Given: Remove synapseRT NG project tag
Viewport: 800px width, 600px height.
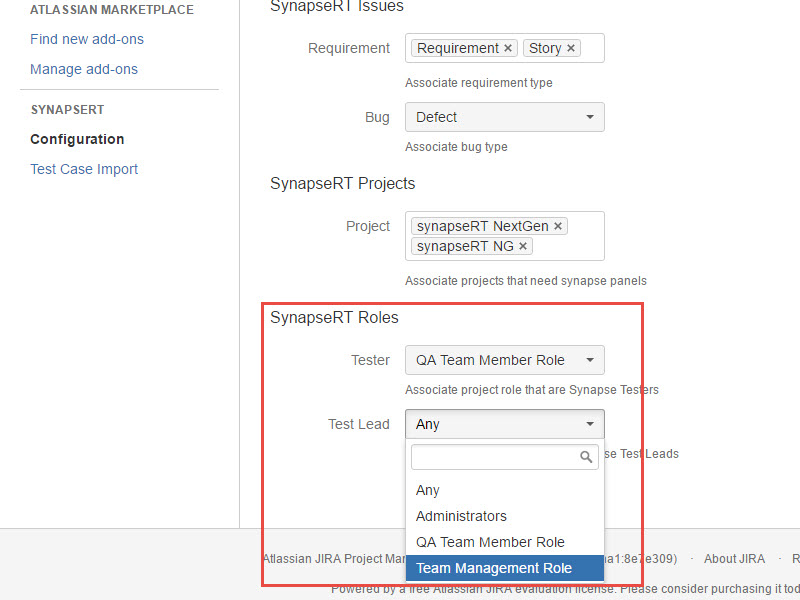Looking at the screenshot, I should (522, 246).
